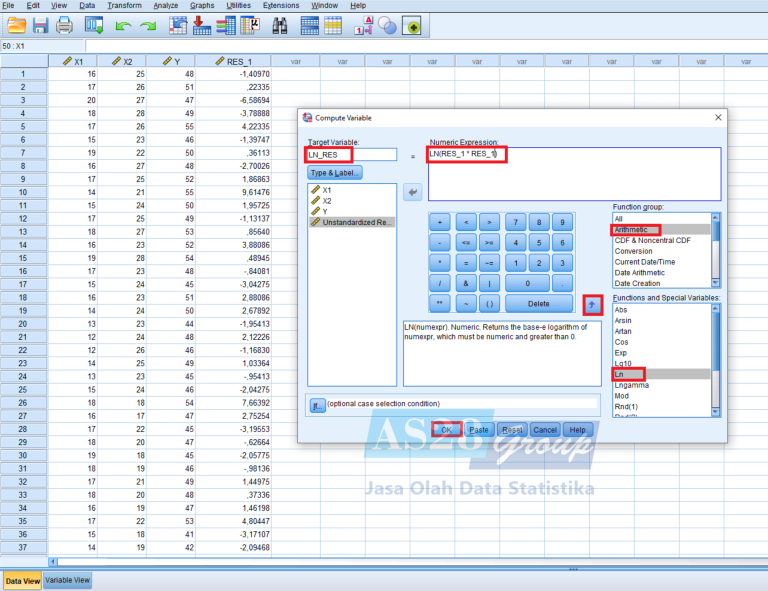Image resolution: width=768 pixels, height=591 pixels.
Task: Click the Redo arrow icon
Action: [x=148, y=25]
